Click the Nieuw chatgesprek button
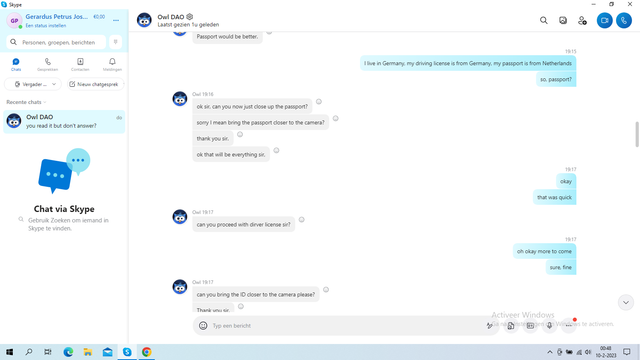Viewport: 640px width, 360px height. [x=95, y=84]
